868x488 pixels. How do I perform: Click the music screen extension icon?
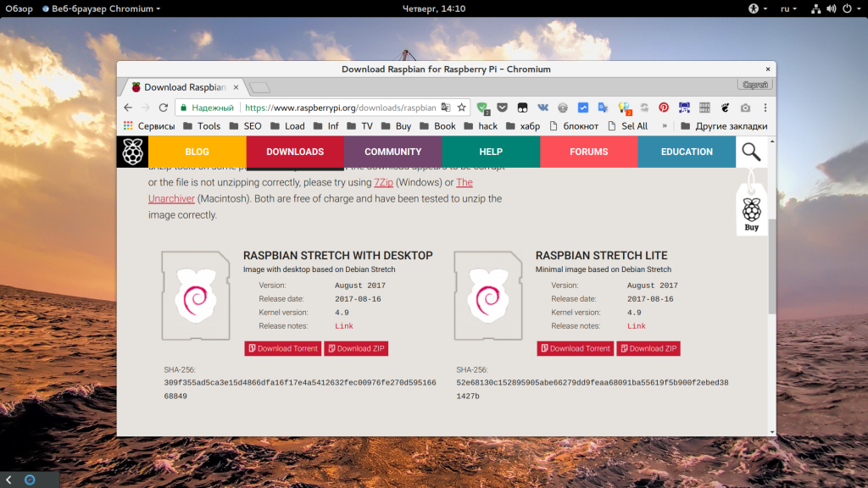tap(684, 108)
